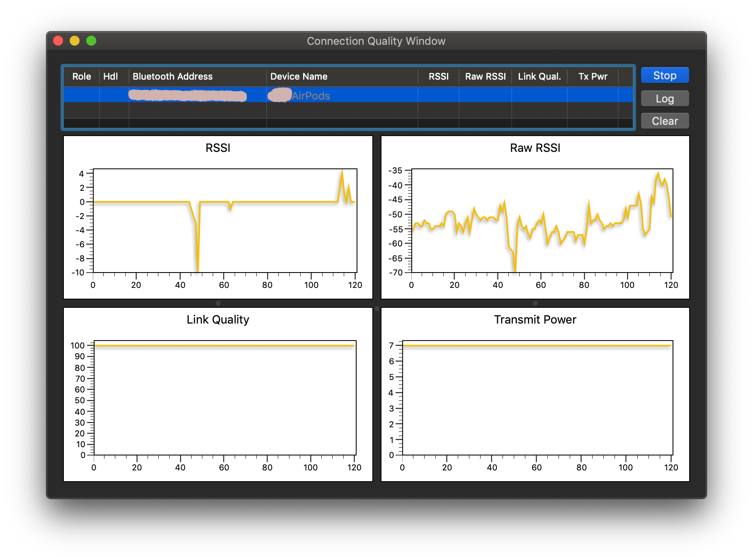The image size is (753, 560).
Task: Click the Hdl column header
Action: coord(110,77)
